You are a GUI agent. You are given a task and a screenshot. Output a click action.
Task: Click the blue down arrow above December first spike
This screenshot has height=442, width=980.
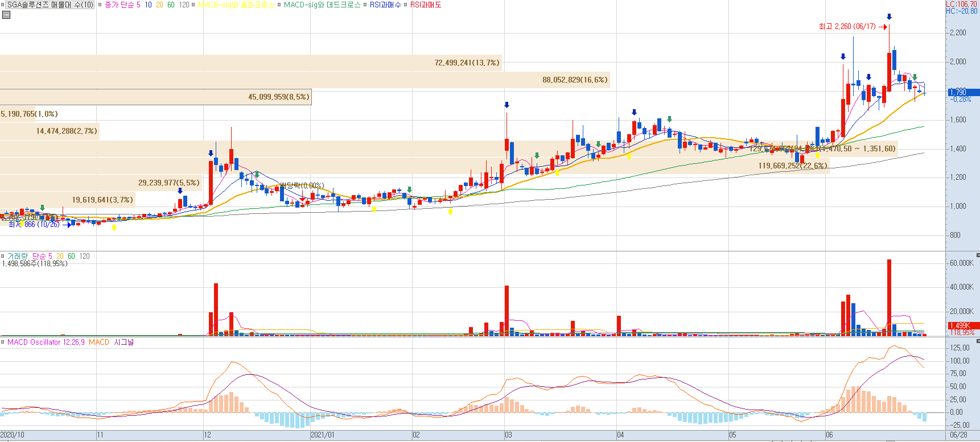coord(211,154)
